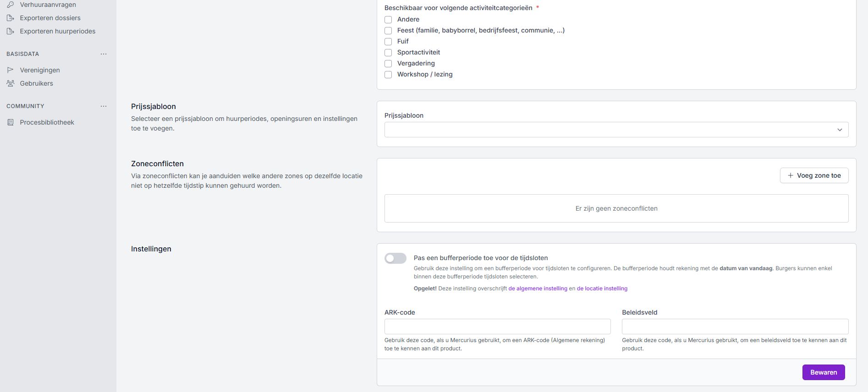This screenshot has width=868, height=392.
Task: Click the people icon beside Gebruikers
Action: 10,83
